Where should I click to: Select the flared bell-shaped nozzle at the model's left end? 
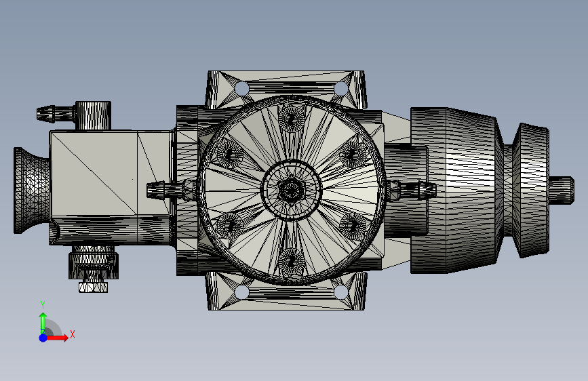[x=31, y=190]
